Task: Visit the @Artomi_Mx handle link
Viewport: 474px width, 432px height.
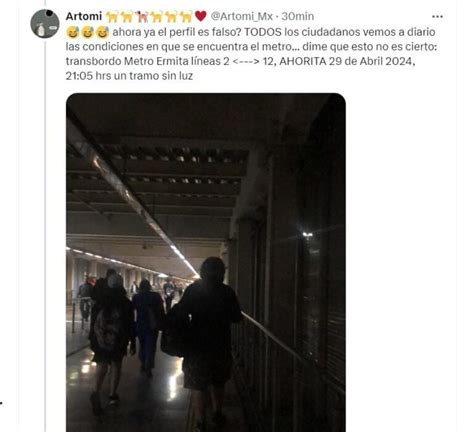Action: click(x=242, y=16)
